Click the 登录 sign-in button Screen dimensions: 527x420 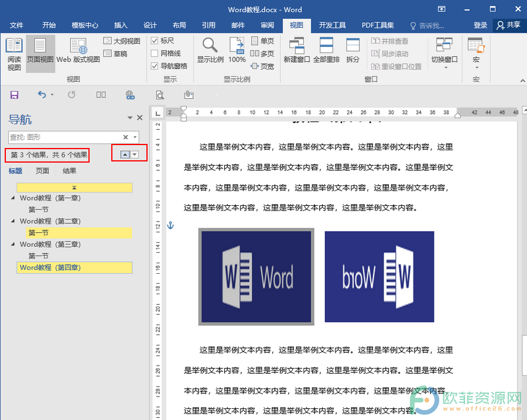[x=480, y=25]
